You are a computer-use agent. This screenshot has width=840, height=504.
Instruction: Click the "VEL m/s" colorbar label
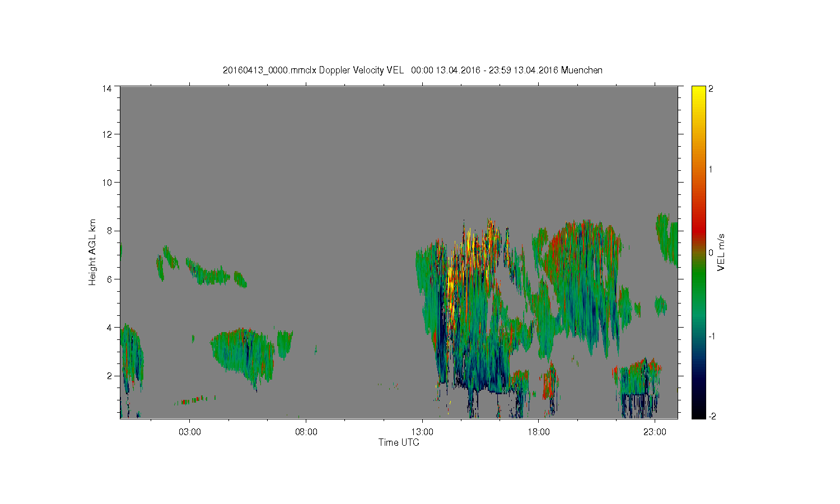click(721, 252)
